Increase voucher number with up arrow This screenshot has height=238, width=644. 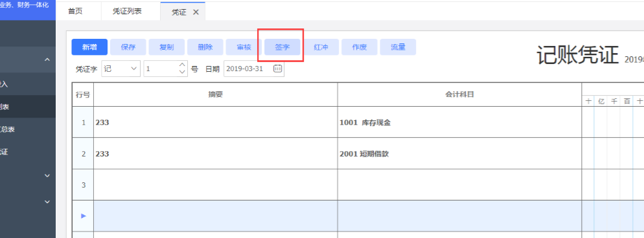tap(182, 65)
